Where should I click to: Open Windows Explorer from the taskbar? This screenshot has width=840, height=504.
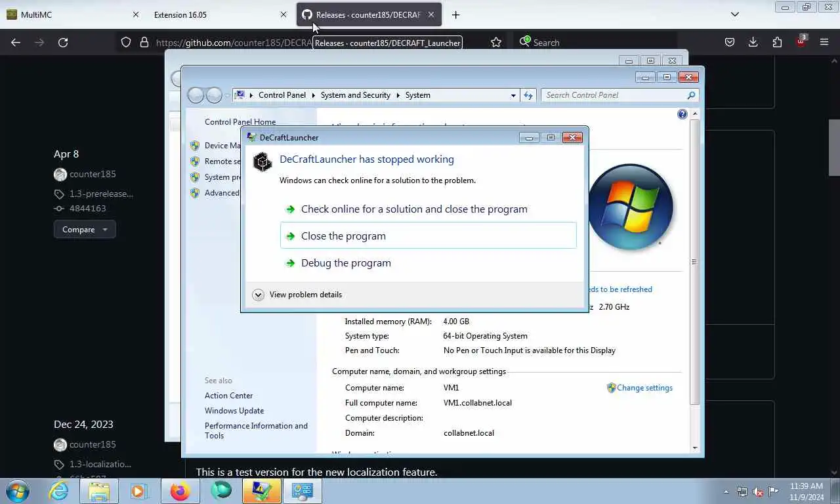pyautogui.click(x=99, y=491)
